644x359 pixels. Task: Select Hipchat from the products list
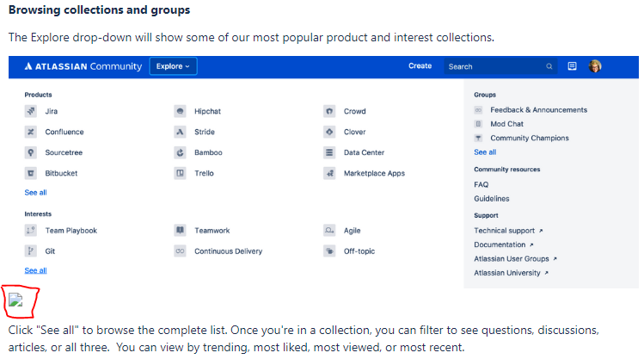pos(207,111)
